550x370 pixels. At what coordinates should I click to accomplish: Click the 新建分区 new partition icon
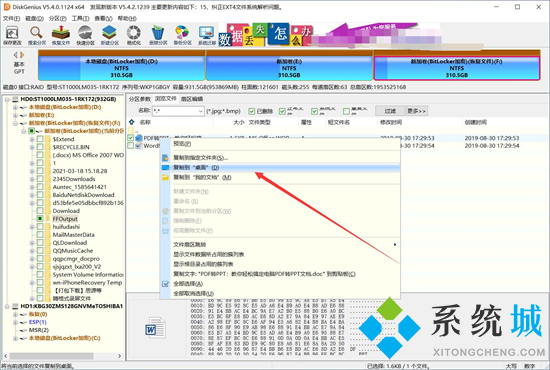point(109,35)
